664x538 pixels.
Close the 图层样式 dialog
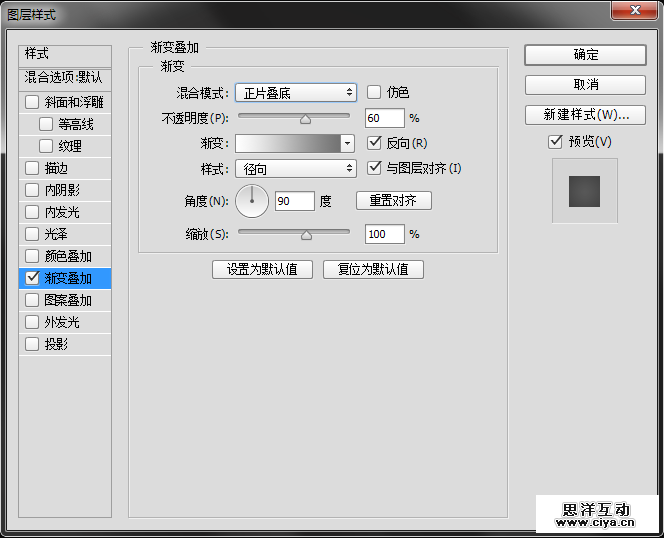(635, 10)
